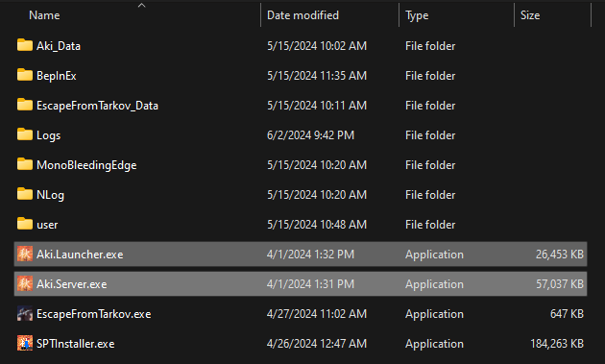
Task: Select the MonoBleedingEdge folder name
Action: [86, 165]
